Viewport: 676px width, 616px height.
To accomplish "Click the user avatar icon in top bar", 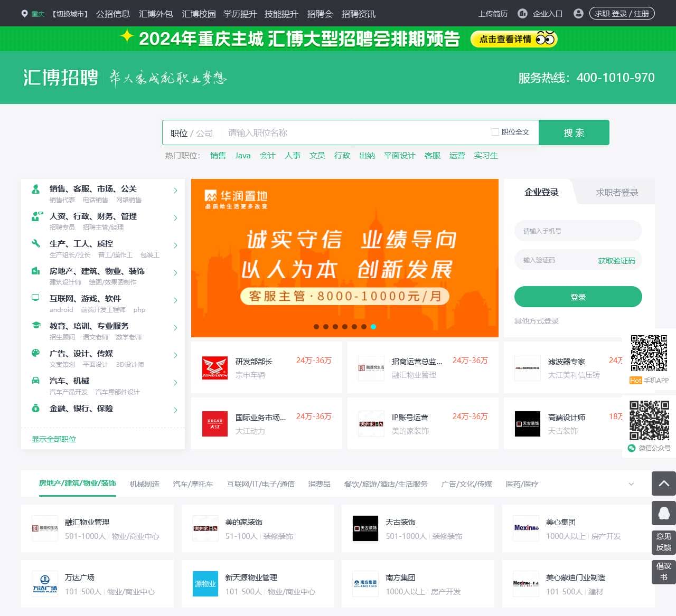I will coord(578,14).
